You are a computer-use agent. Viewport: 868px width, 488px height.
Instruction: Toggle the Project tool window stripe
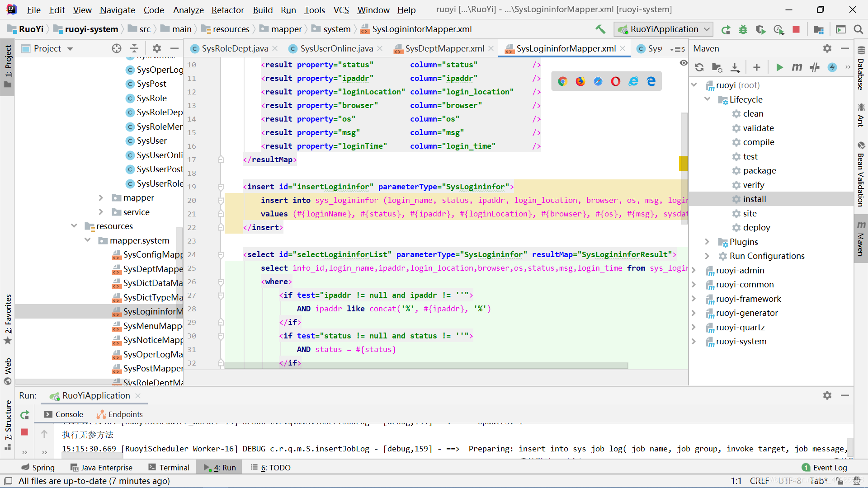click(x=8, y=67)
